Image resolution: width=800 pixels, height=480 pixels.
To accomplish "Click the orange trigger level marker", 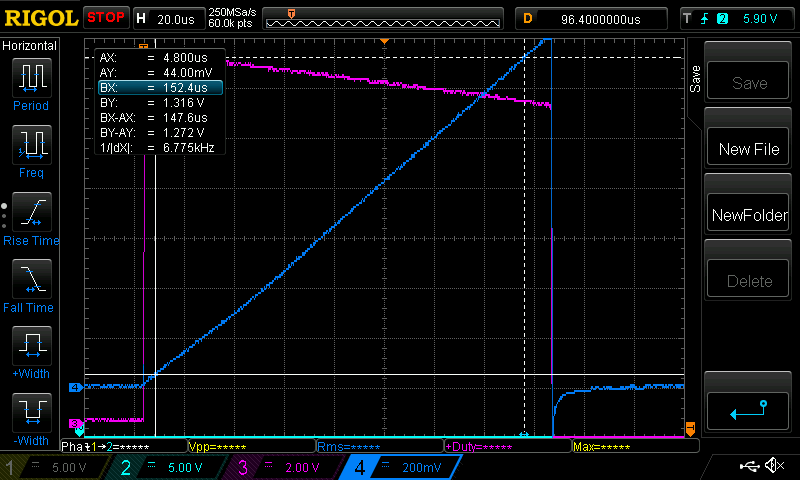I will point(690,429).
